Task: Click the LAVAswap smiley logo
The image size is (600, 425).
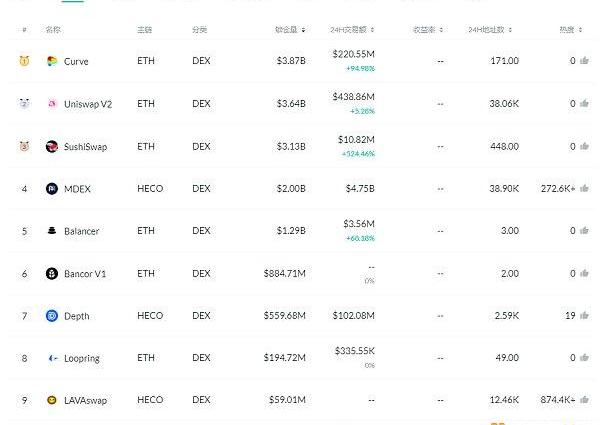Action: point(52,400)
